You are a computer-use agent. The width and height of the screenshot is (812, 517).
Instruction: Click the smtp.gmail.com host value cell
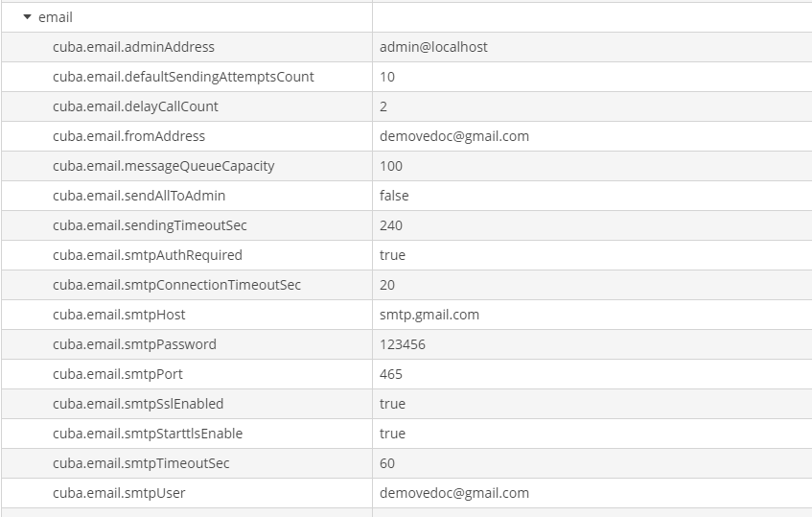(429, 315)
